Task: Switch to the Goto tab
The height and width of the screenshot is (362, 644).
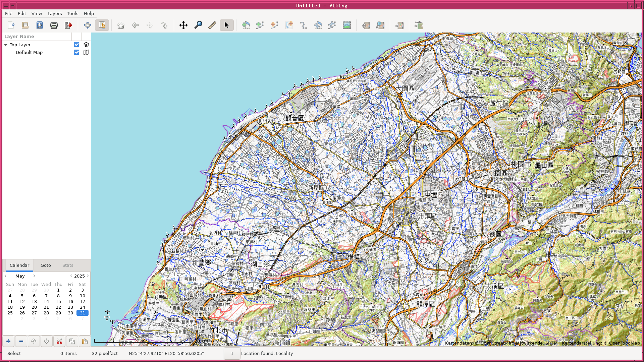Action: tap(46, 265)
